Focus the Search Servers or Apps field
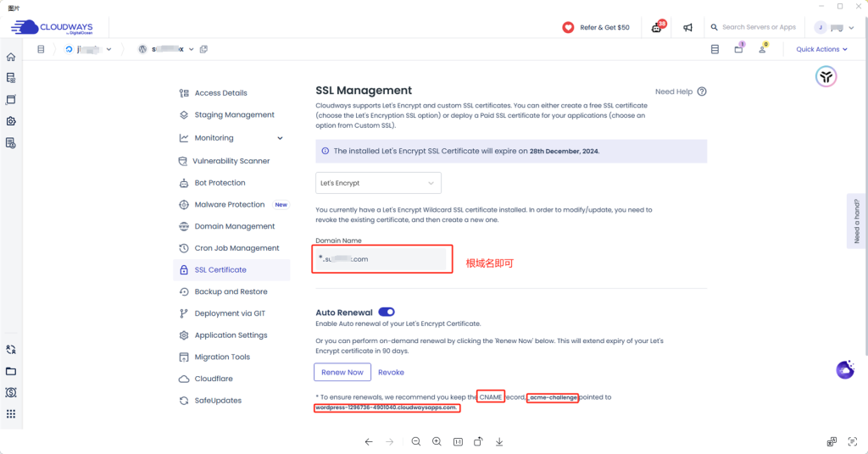Viewport: 868px width, 454px height. (x=759, y=27)
